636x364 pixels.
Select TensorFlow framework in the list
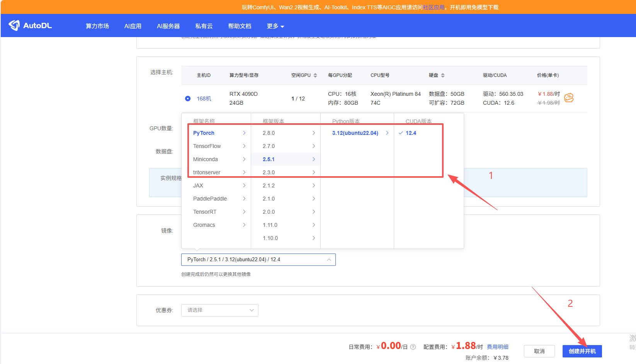pos(207,146)
